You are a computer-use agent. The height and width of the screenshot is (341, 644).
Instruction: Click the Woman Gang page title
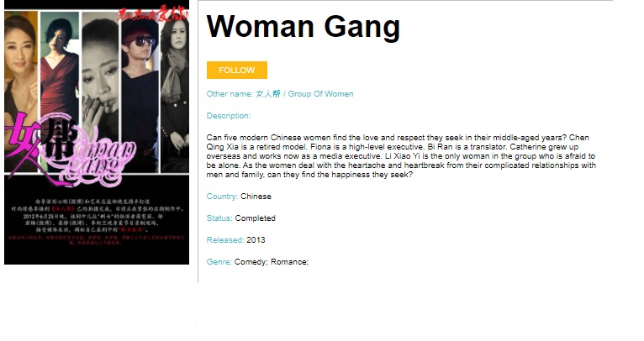[304, 27]
